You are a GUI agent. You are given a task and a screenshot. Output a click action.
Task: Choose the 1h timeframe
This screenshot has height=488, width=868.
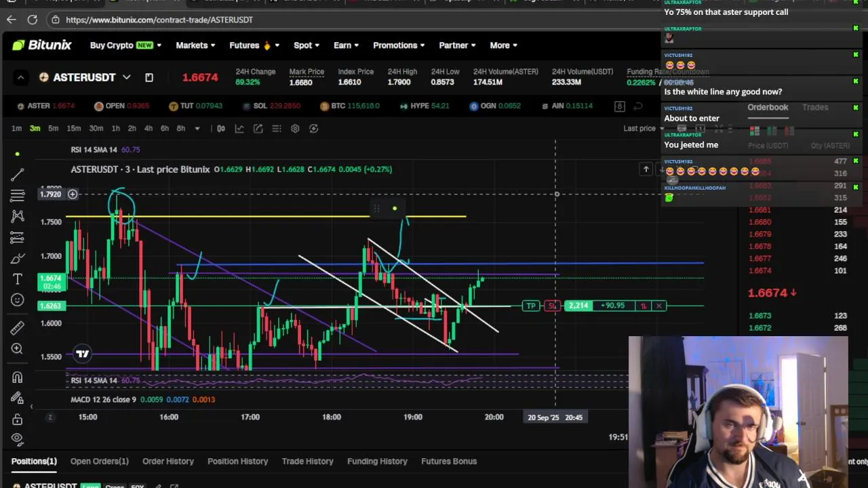[115, 128]
